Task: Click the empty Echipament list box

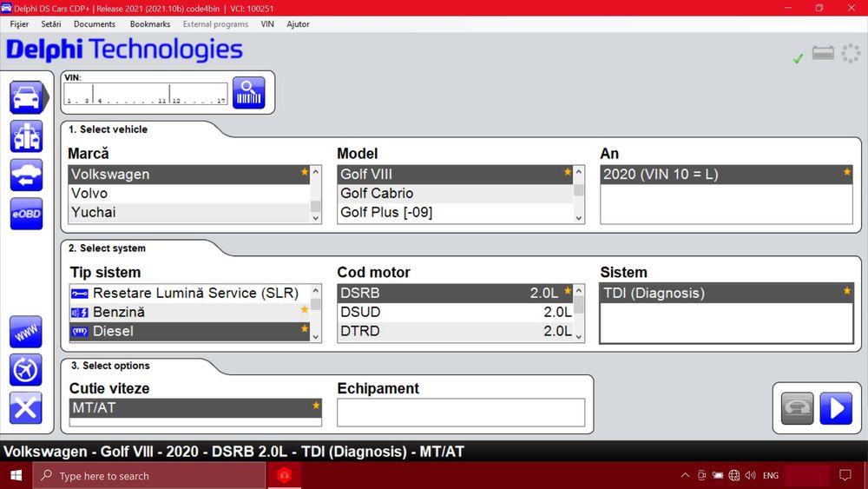Action: (x=461, y=413)
